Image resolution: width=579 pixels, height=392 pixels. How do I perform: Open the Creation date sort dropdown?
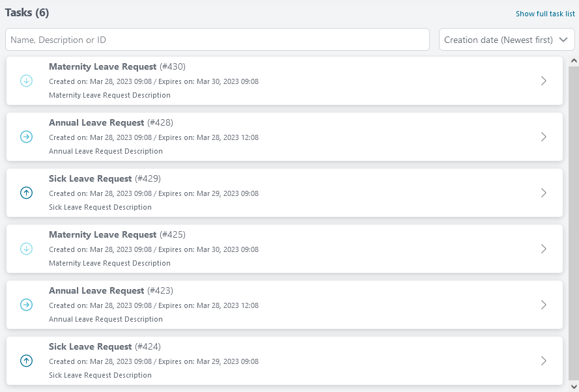pos(507,40)
